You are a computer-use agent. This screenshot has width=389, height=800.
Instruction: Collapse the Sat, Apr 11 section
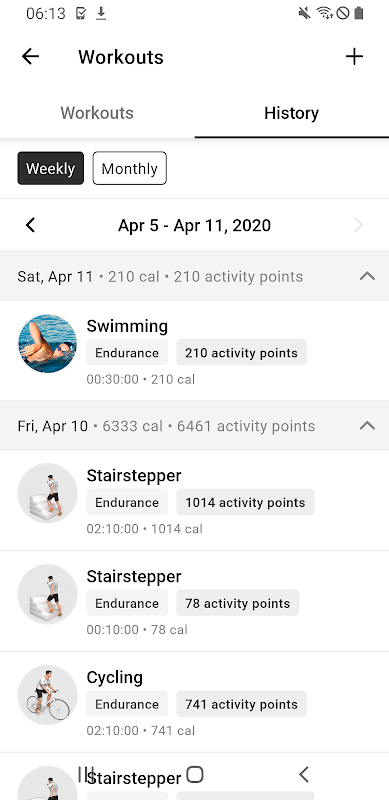tap(368, 277)
